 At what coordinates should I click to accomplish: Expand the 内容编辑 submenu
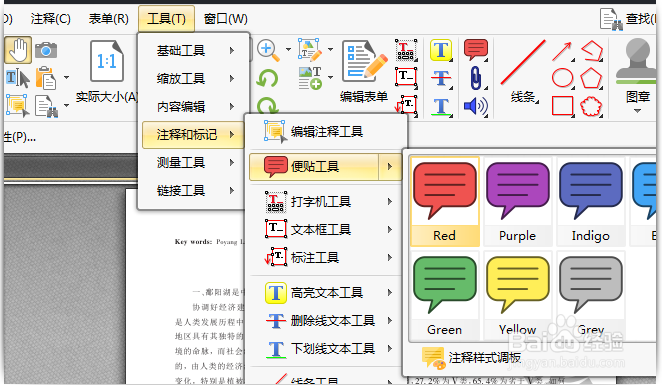pyautogui.click(x=193, y=106)
